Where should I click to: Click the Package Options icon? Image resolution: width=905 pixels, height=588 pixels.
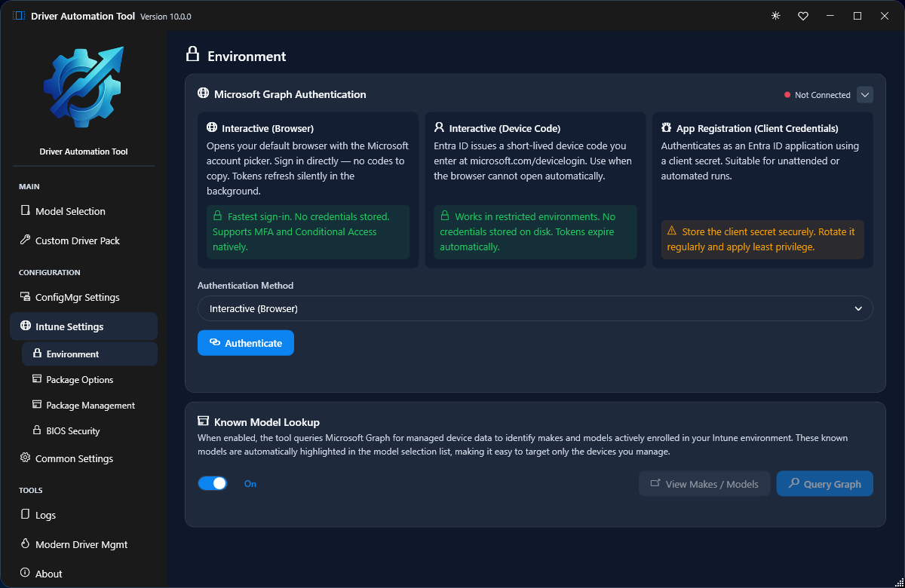click(x=37, y=379)
